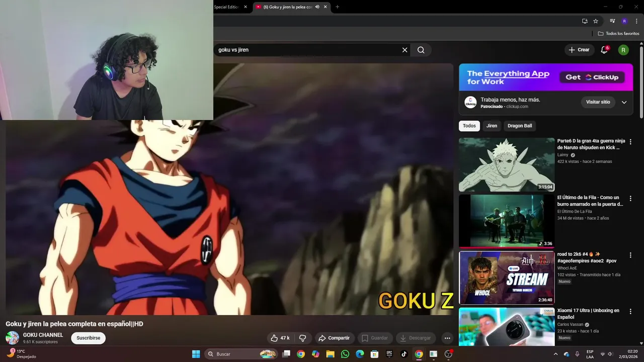Open Epic Games from the taskbar
The image size is (644, 362).
click(x=389, y=354)
